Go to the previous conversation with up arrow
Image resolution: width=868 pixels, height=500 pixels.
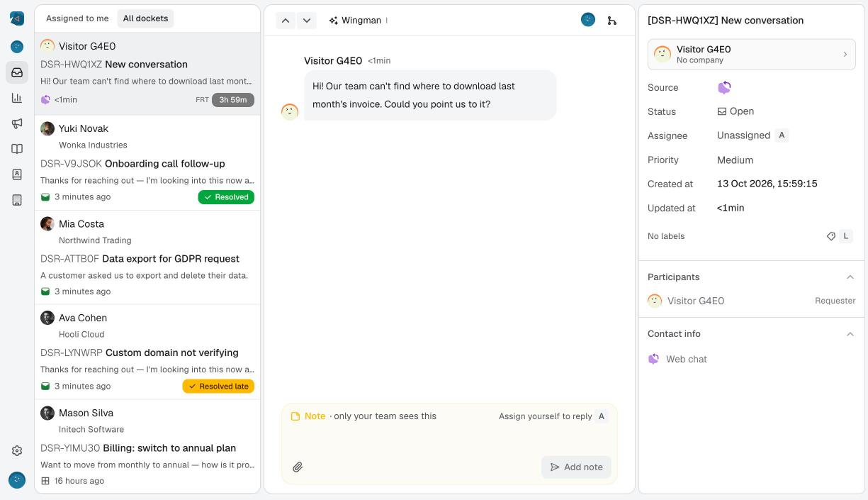(x=286, y=21)
